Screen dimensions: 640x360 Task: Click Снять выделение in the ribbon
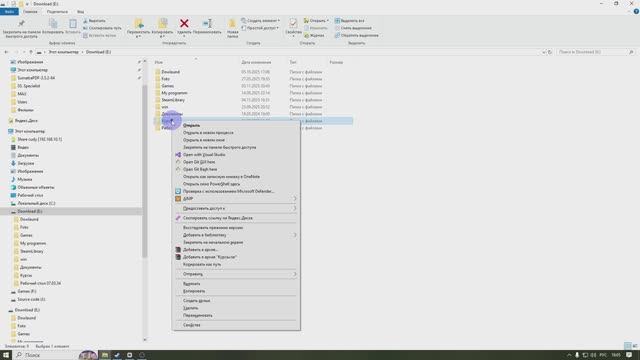[x=353, y=28]
